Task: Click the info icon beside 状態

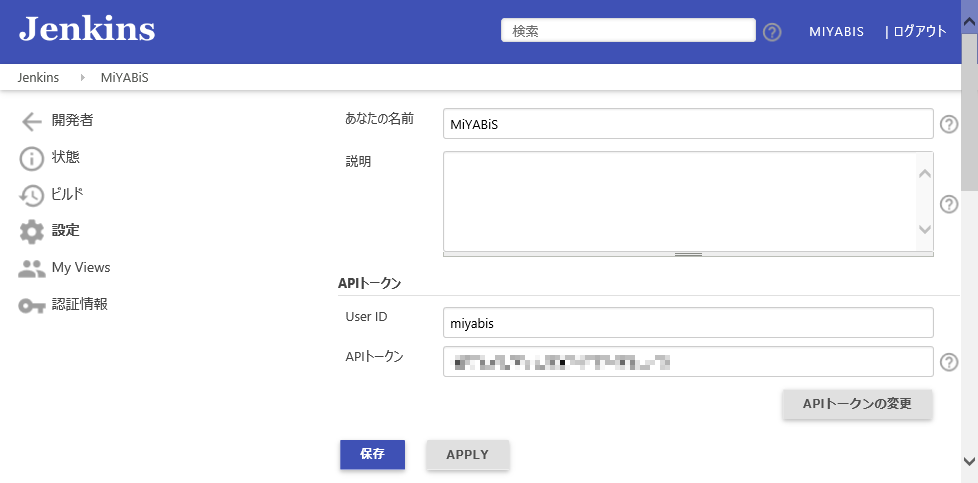Action: click(32, 159)
